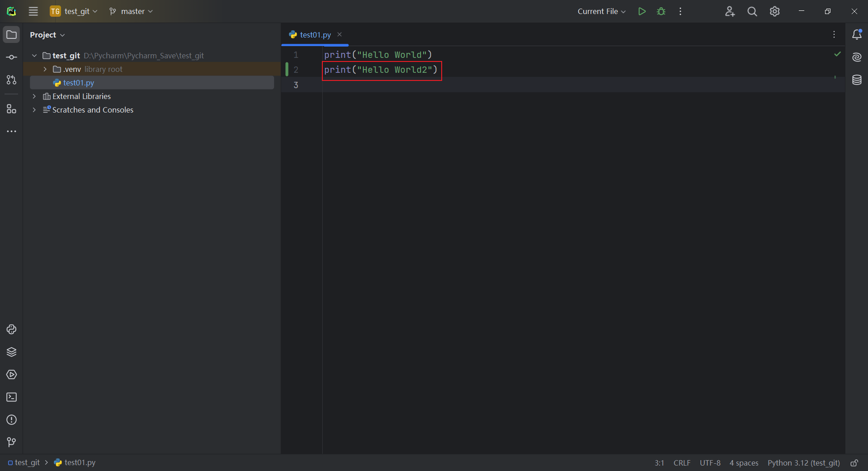868x471 pixels.
Task: Debug the current file
Action: 661,11
